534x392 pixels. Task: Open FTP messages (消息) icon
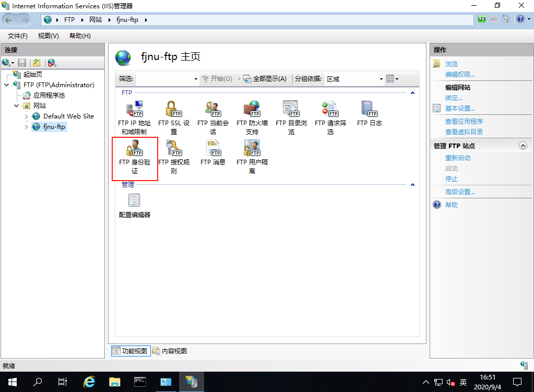coord(213,153)
